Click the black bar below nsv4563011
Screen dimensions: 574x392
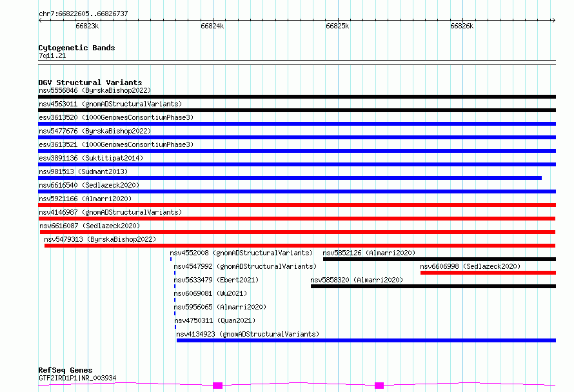point(297,110)
